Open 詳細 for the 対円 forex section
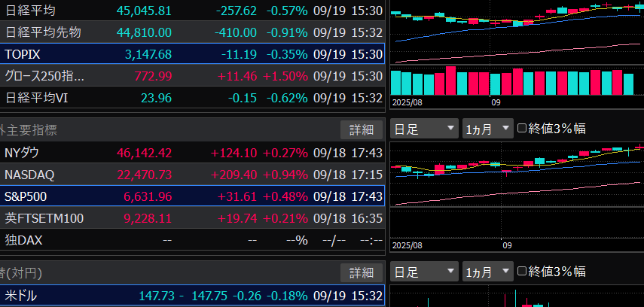The width and height of the screenshot is (644, 307). [x=361, y=272]
